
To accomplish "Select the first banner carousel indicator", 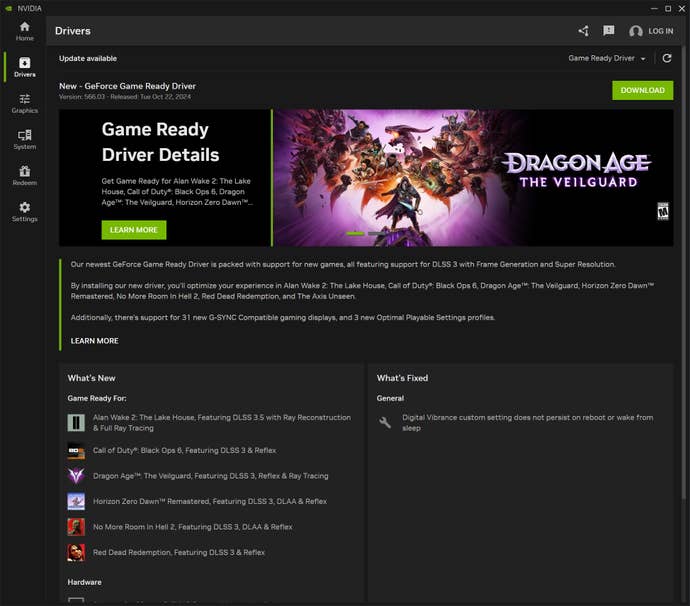I will tap(356, 233).
